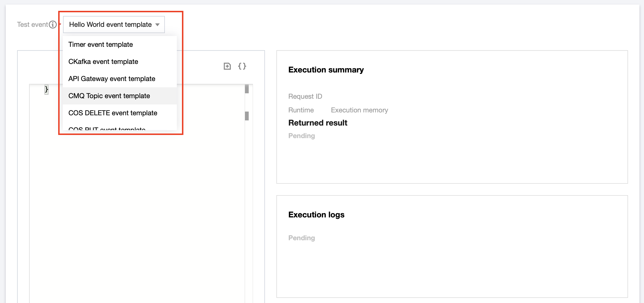Select Timer event template option
Viewport: 644px width, 303px height.
click(101, 45)
